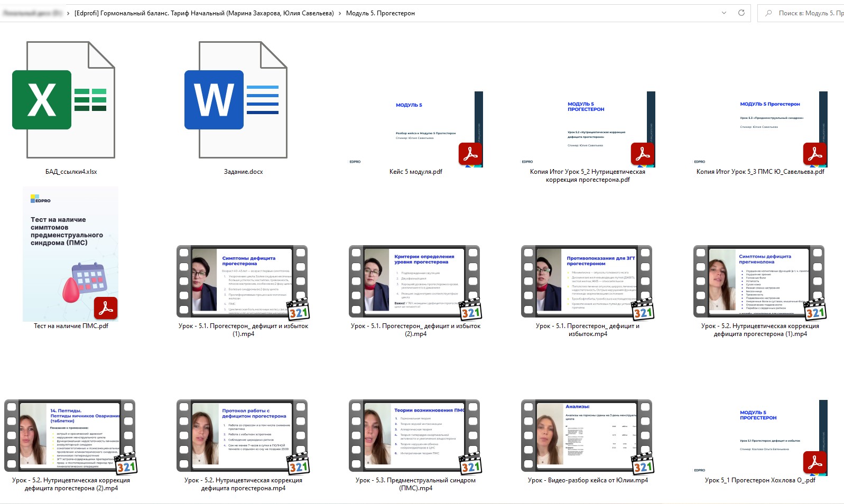Open Видео-разбор кейса от Юлии.mp4

click(588, 435)
